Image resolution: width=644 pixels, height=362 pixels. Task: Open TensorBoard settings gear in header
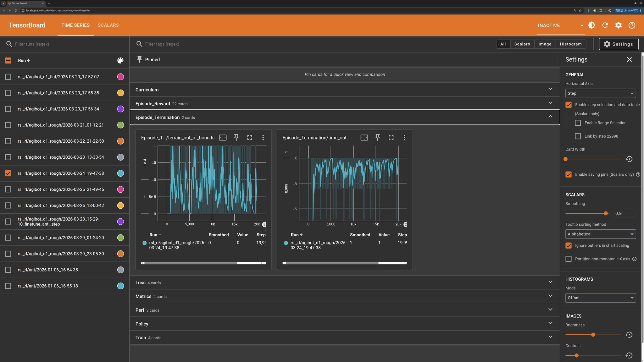point(618,25)
